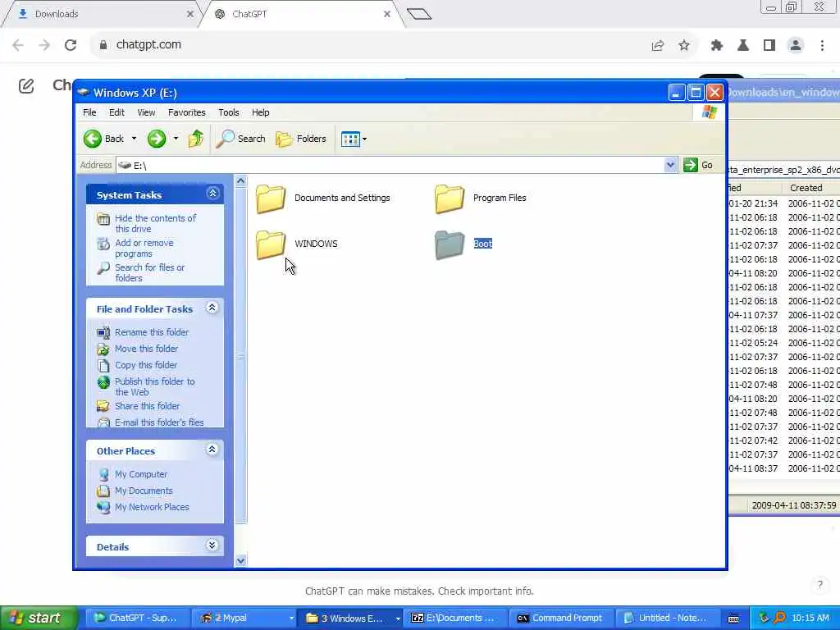Click E-mail this folder's files link

159,422
